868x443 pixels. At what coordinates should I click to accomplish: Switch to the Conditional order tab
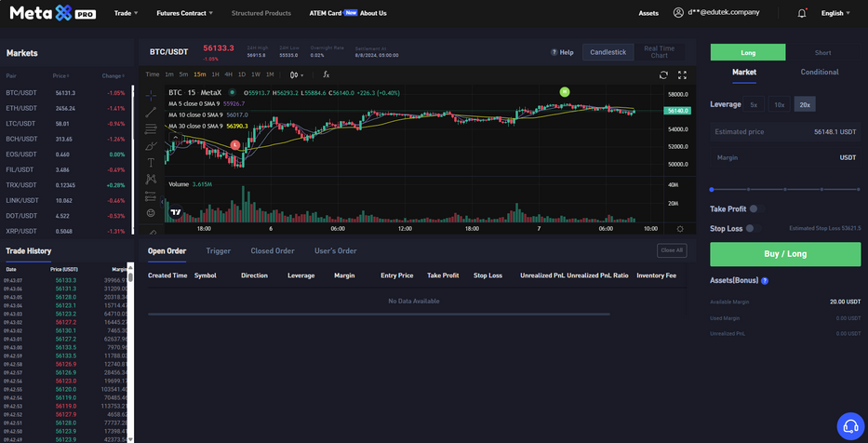click(x=819, y=72)
